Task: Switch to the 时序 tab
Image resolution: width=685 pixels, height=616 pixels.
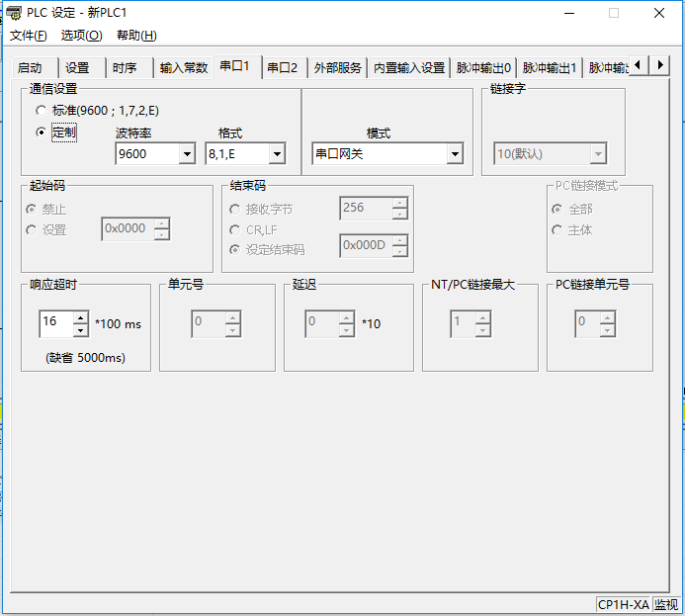Action: (x=125, y=68)
